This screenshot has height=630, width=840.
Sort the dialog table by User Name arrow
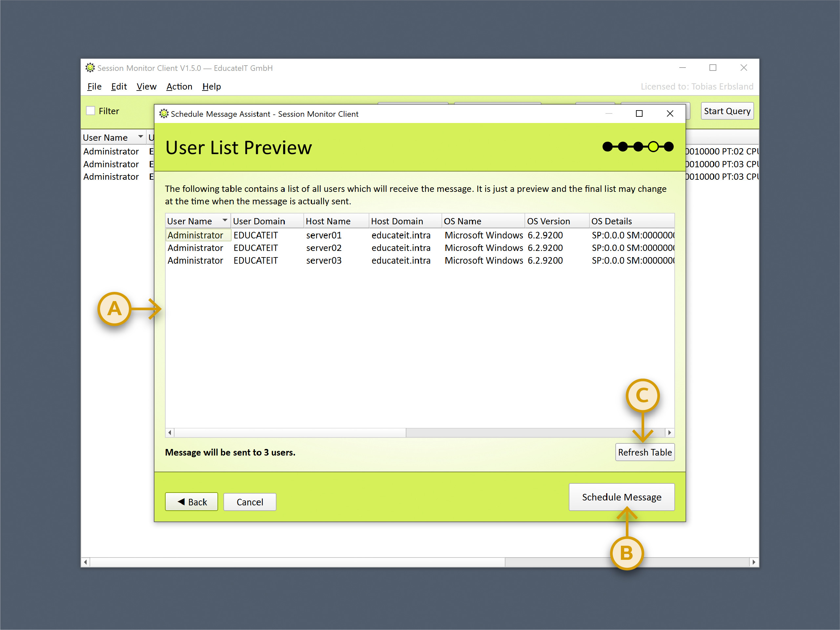pyautogui.click(x=225, y=221)
